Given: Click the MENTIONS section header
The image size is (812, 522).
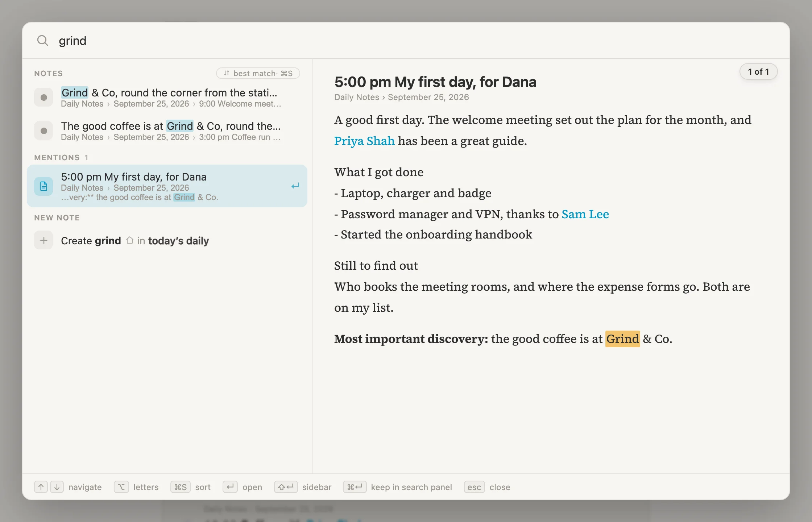Looking at the screenshot, I should pos(57,158).
